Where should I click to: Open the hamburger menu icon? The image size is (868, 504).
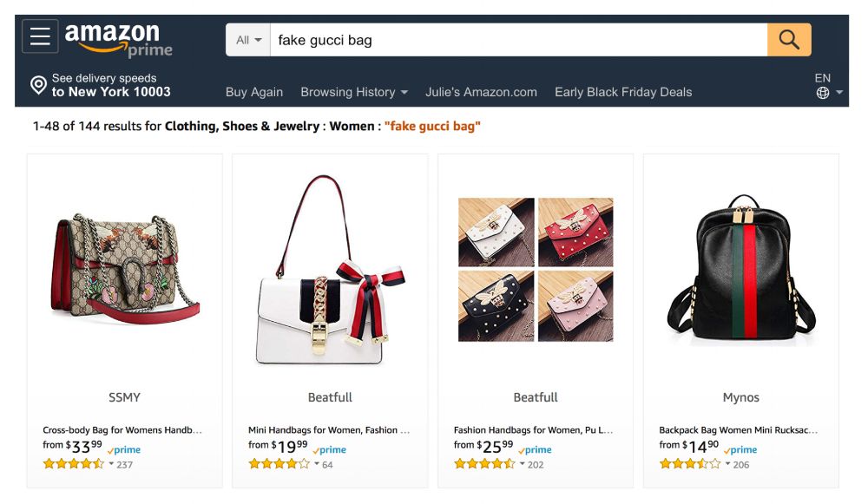[x=40, y=36]
